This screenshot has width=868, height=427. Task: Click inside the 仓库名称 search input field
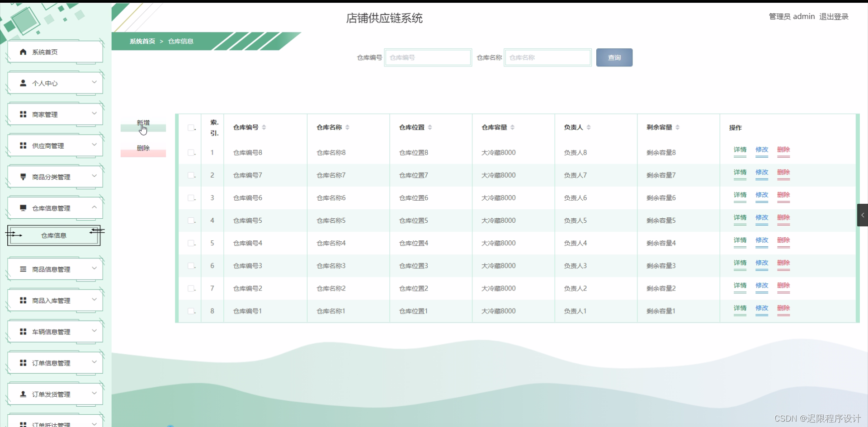tap(547, 57)
